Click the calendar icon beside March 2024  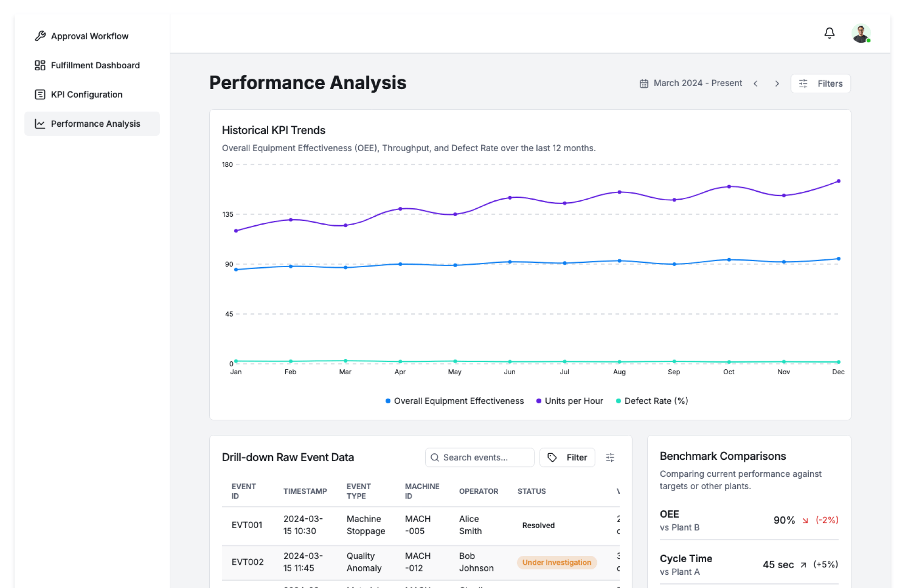pyautogui.click(x=644, y=83)
